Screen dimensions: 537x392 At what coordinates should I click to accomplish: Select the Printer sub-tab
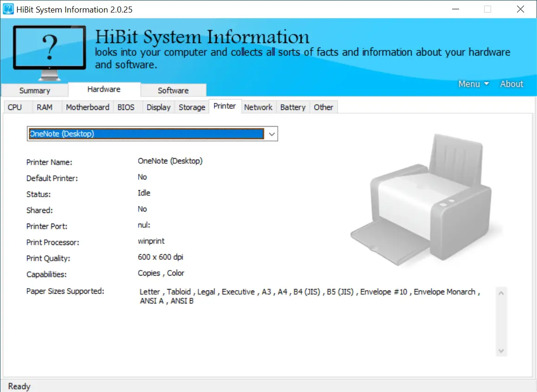click(x=224, y=106)
